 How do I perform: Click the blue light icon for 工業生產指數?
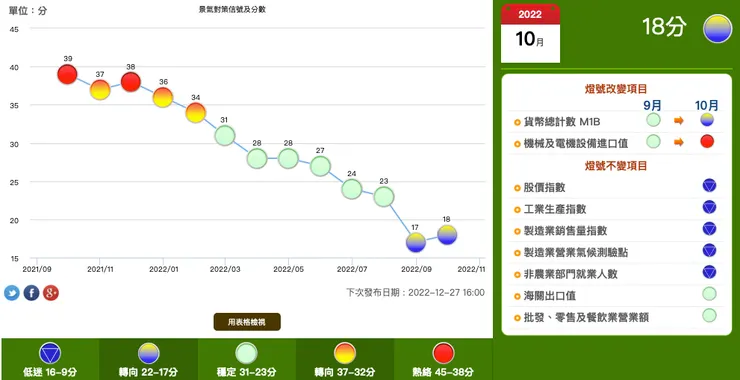click(x=709, y=207)
